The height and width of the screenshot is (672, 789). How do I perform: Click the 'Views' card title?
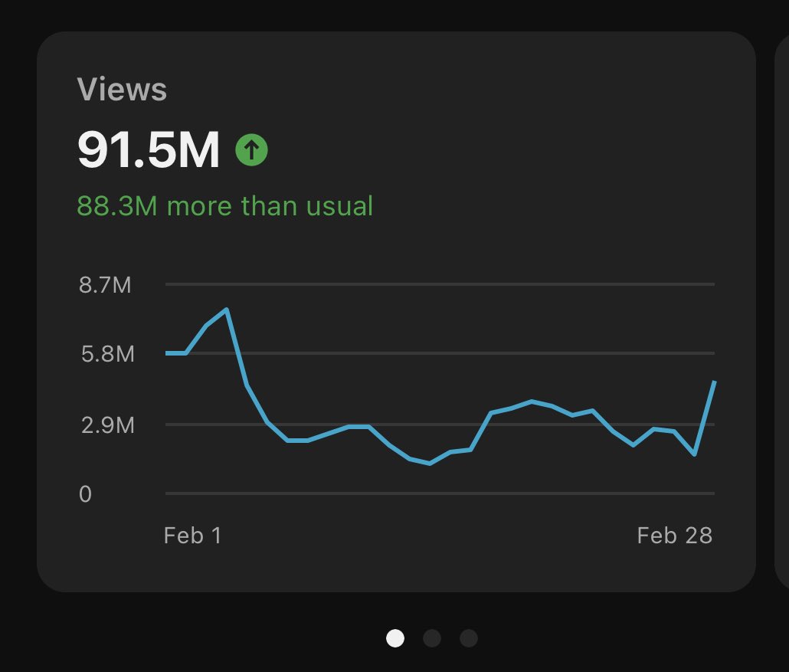pyautogui.click(x=122, y=89)
